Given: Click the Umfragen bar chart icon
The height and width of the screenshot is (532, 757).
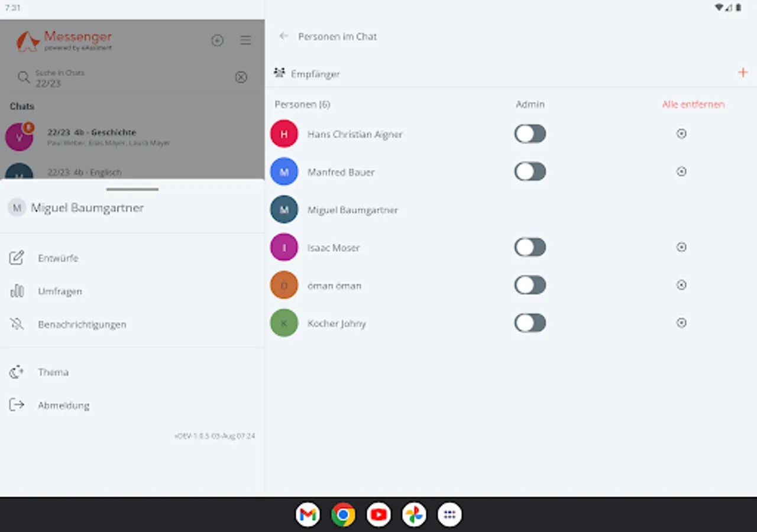Looking at the screenshot, I should [17, 291].
